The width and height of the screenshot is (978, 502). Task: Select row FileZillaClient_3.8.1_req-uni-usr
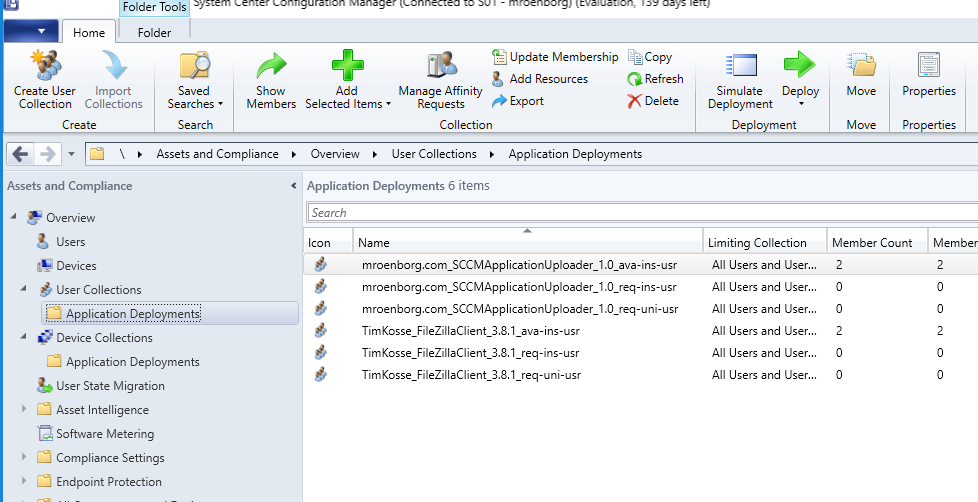[641, 375]
